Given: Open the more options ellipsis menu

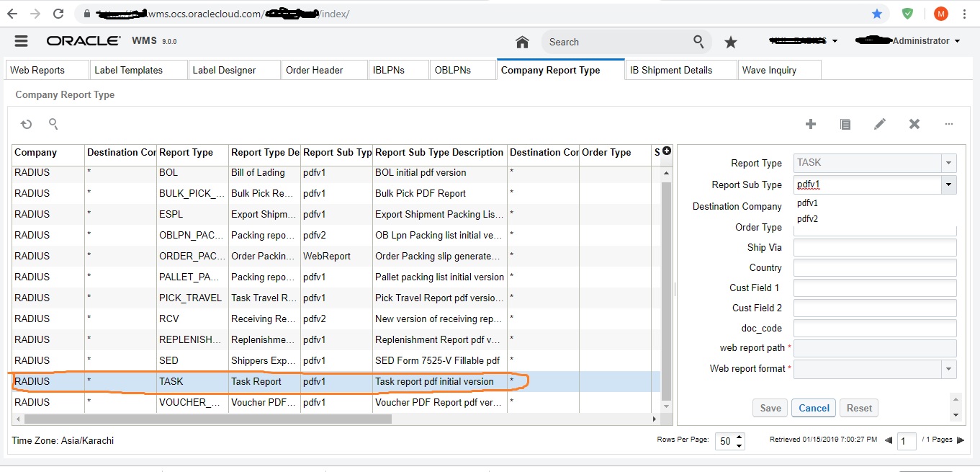Looking at the screenshot, I should click(949, 124).
